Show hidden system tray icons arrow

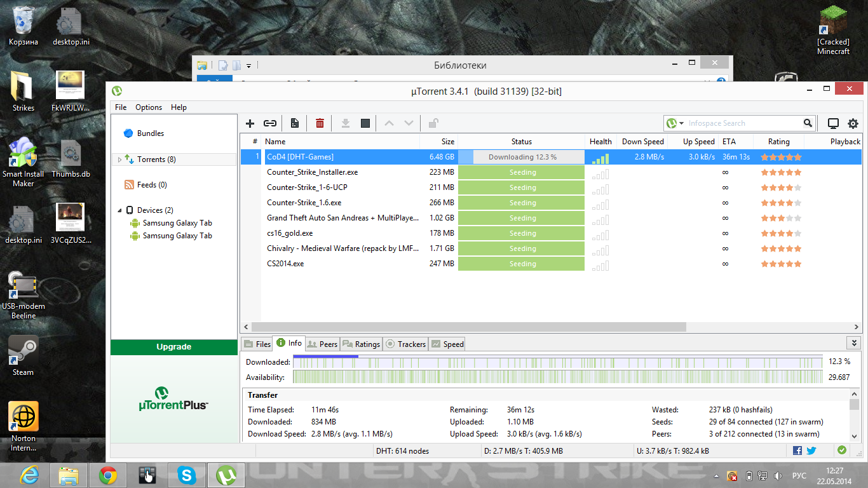(x=717, y=476)
